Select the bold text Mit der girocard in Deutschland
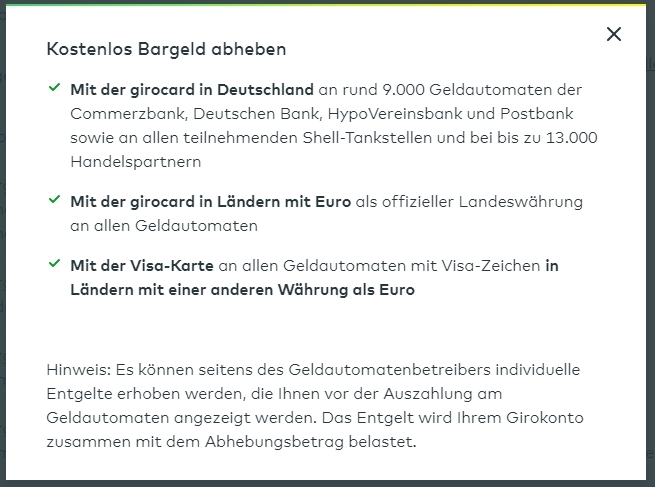 click(192, 89)
